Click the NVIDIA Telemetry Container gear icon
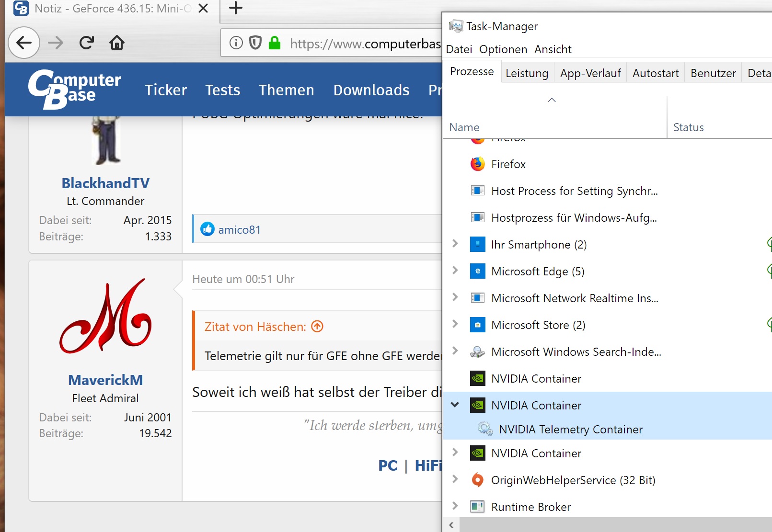The image size is (772, 532). (x=485, y=429)
